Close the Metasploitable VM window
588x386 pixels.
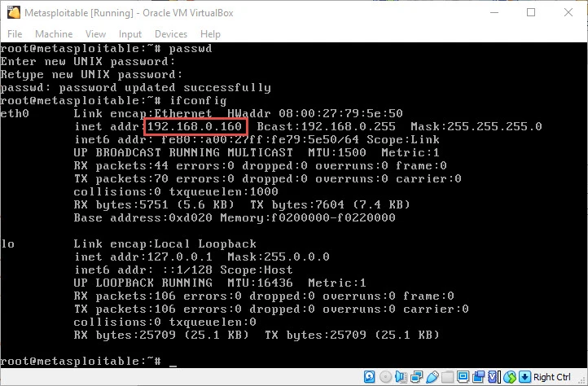[x=568, y=12]
